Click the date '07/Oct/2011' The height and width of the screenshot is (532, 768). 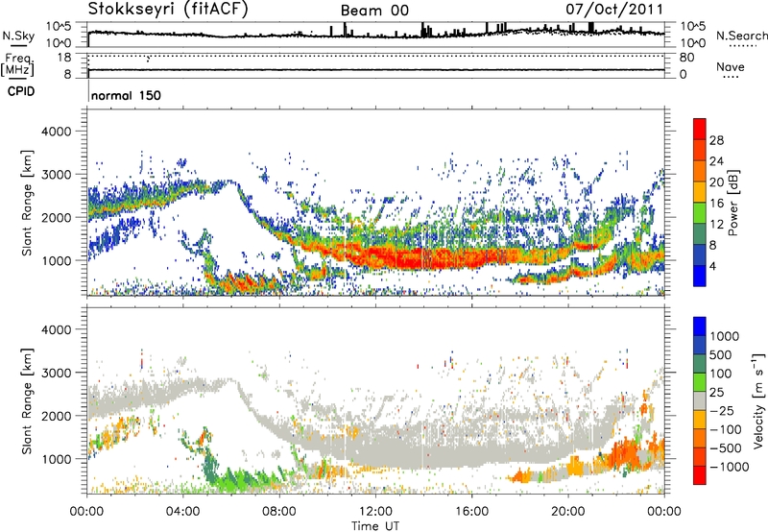coord(614,10)
